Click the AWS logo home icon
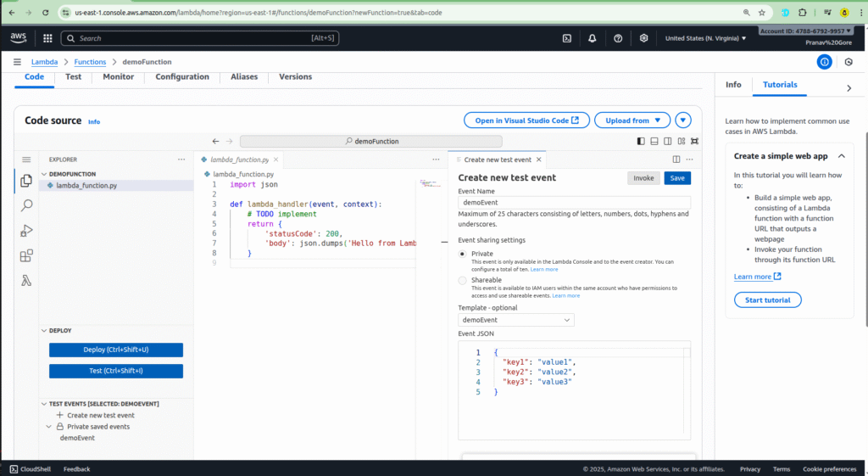 click(x=19, y=37)
